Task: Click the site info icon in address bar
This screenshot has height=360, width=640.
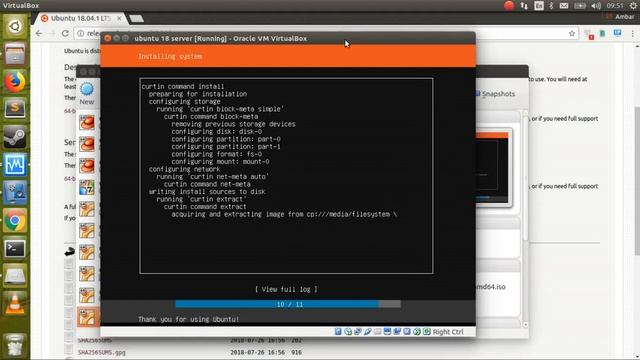Action: tap(81, 33)
